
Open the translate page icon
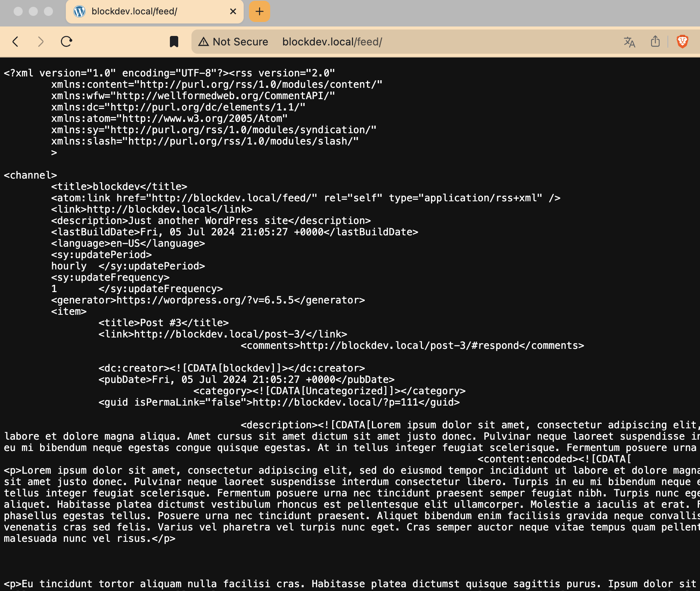coord(629,42)
